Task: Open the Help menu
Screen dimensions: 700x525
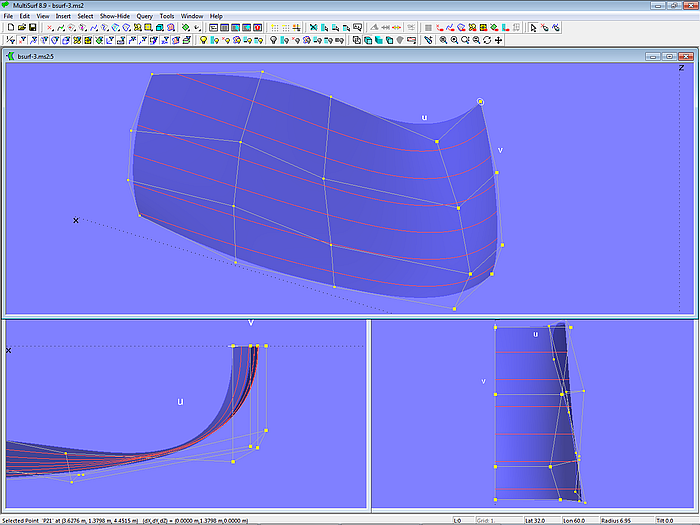Action: coord(216,16)
